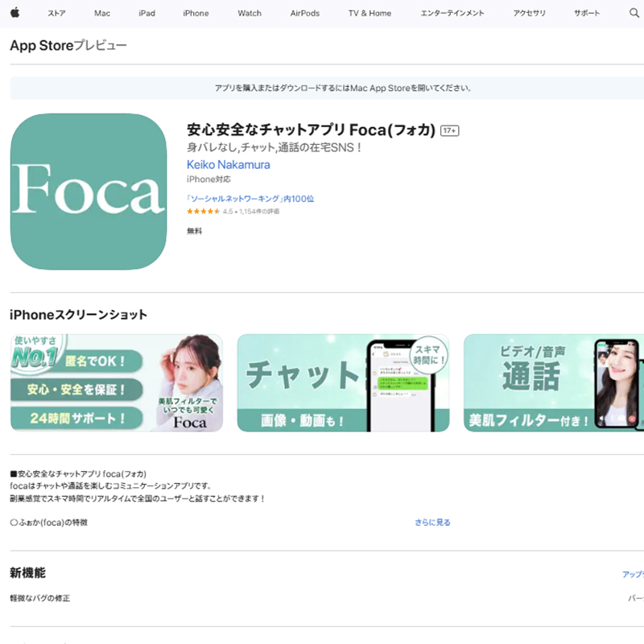The width and height of the screenshot is (644, 644).
Task: Open the エンターテインメント menu item
Action: coord(452,13)
